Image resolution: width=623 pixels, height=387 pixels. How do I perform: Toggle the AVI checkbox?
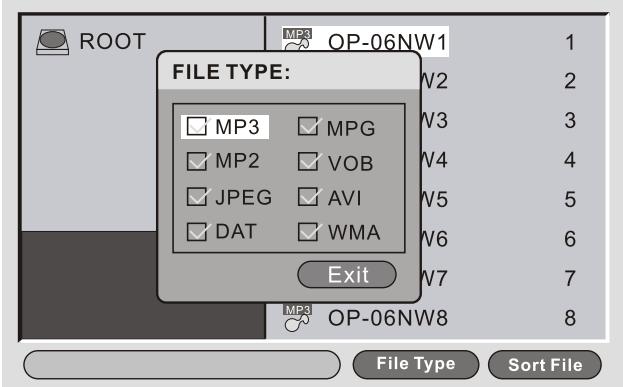[308, 196]
